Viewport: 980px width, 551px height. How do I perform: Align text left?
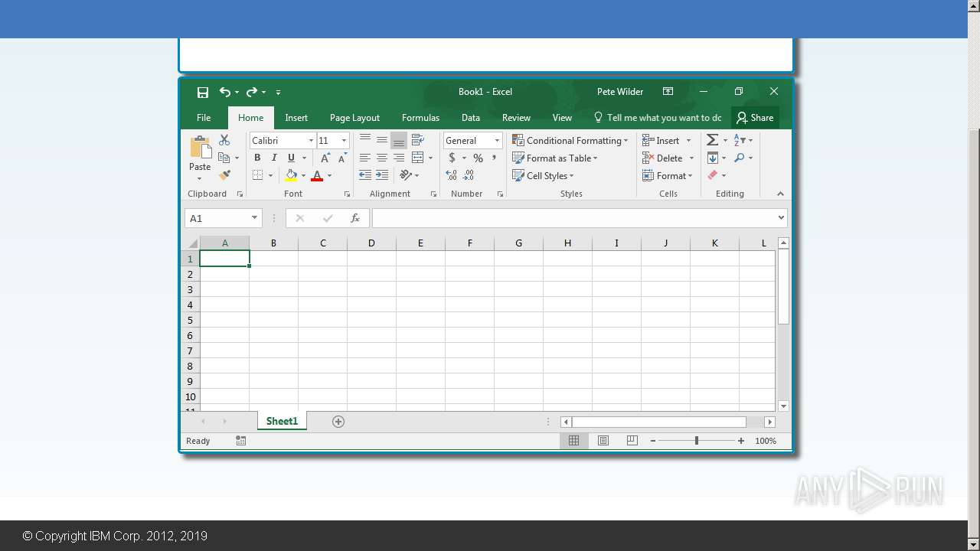(x=365, y=158)
